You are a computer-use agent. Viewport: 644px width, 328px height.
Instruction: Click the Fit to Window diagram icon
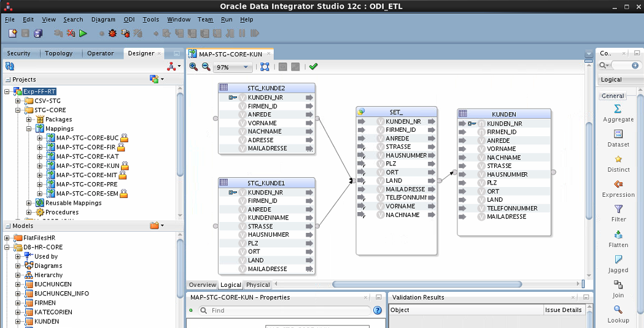point(265,67)
